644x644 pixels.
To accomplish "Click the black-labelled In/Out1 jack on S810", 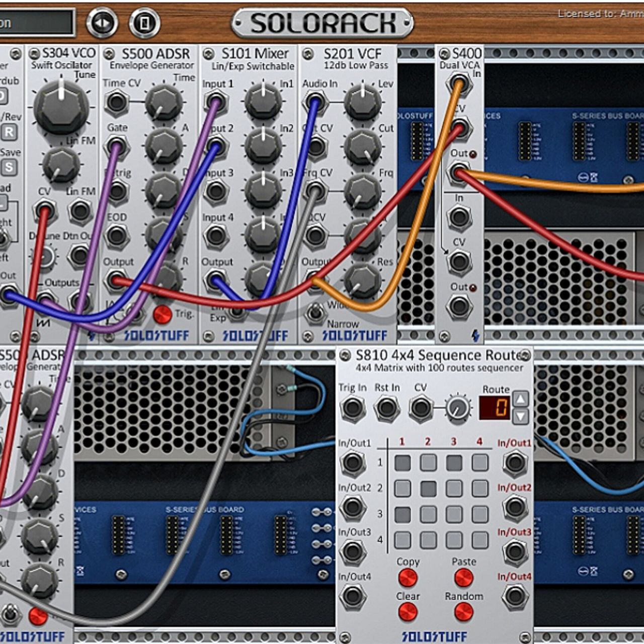I will [352, 463].
